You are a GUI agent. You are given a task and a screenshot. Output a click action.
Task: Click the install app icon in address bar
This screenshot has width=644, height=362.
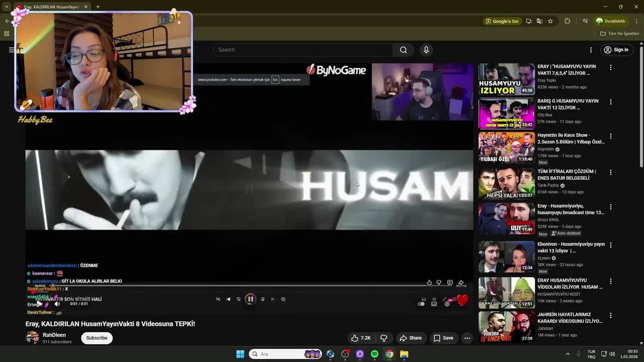click(x=529, y=21)
